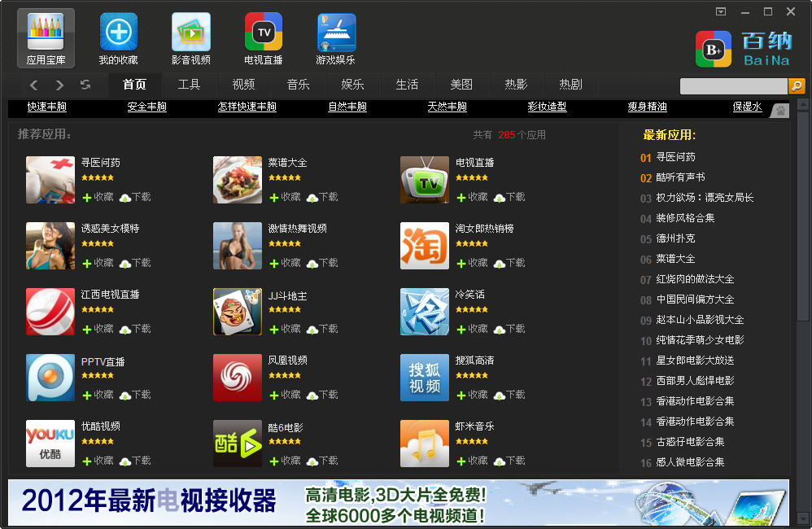Open the PPTV直播 app icon
Viewport: 812px width, 529px height.
click(x=50, y=377)
